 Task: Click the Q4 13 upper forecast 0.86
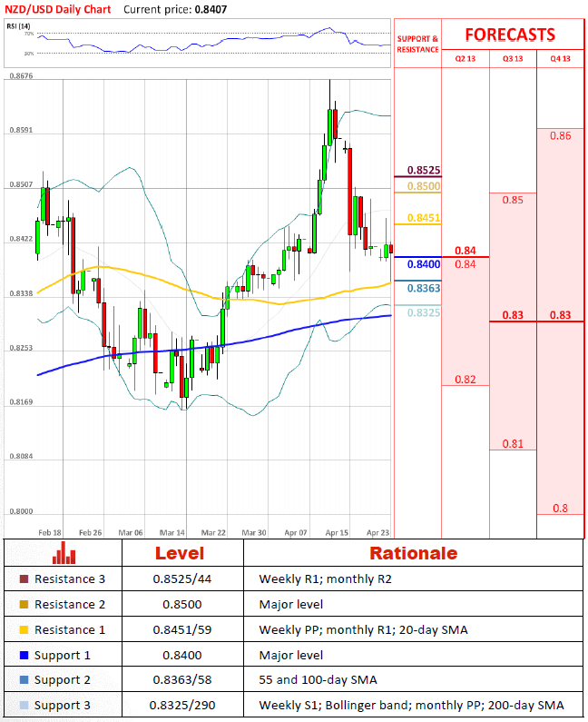click(x=560, y=136)
